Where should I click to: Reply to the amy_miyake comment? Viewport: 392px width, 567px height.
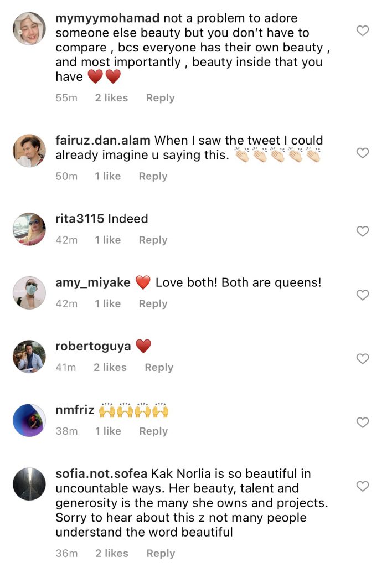pos(153,304)
